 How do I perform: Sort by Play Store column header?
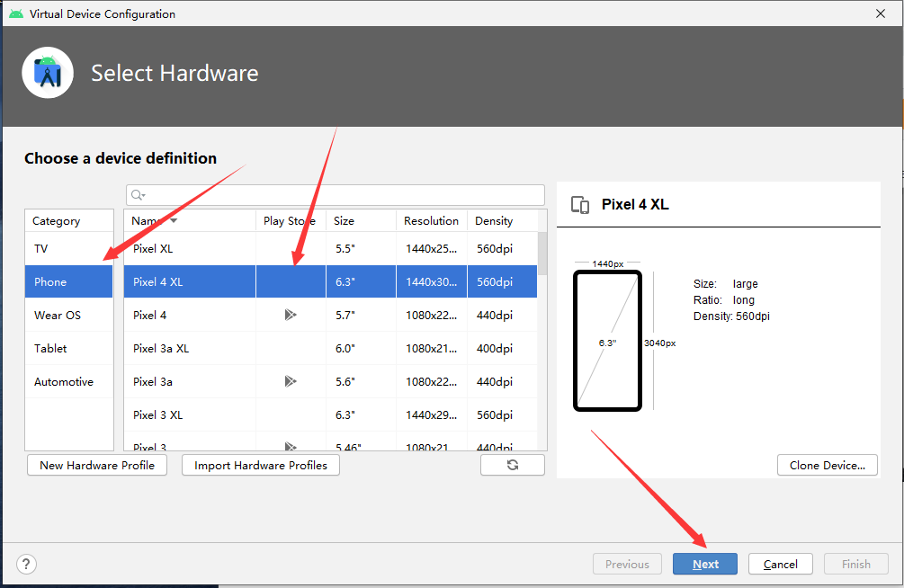coord(291,221)
